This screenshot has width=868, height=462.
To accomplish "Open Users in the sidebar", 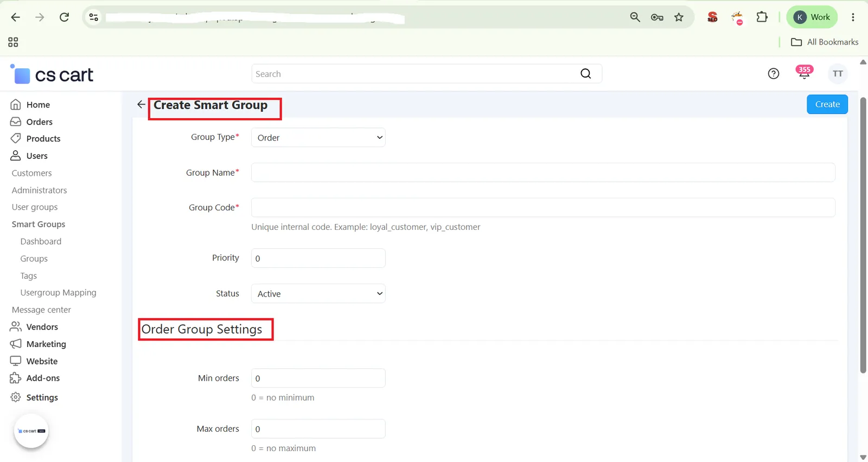I will point(29,156).
